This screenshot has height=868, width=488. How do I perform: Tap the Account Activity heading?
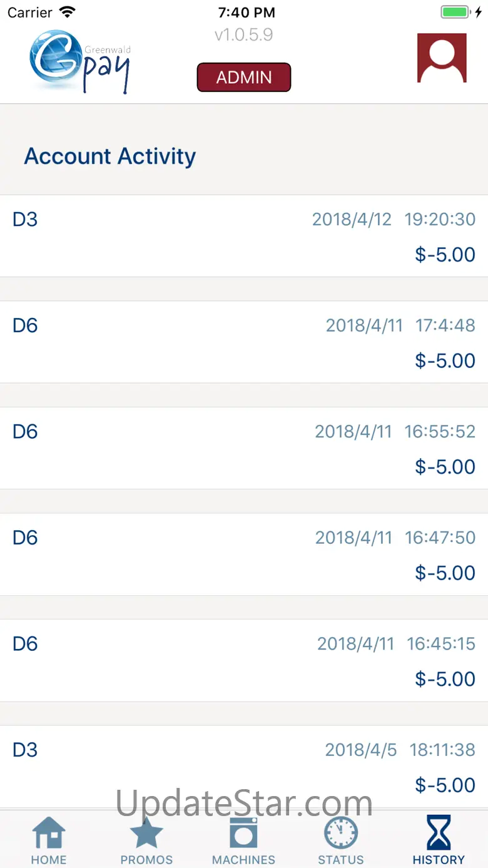click(110, 156)
